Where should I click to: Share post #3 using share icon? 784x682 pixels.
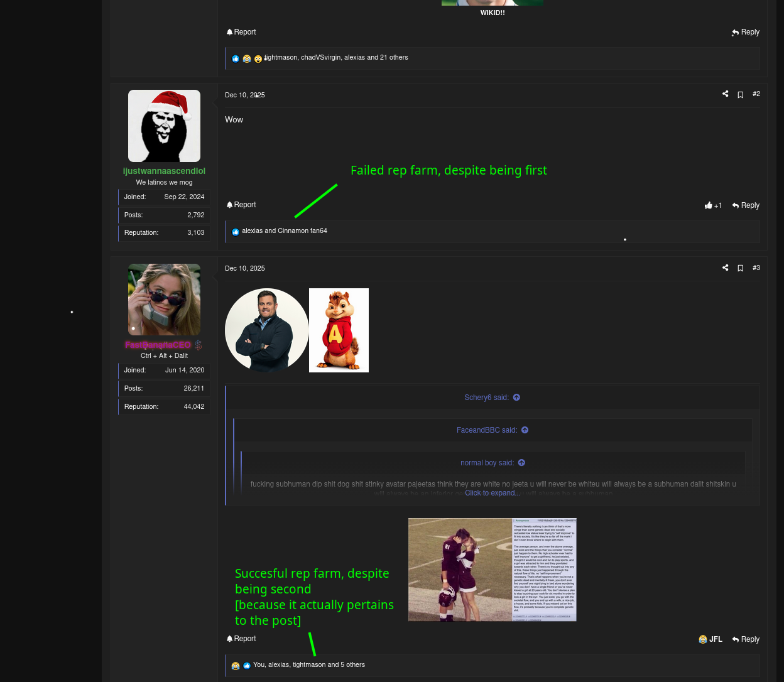pyautogui.click(x=725, y=268)
